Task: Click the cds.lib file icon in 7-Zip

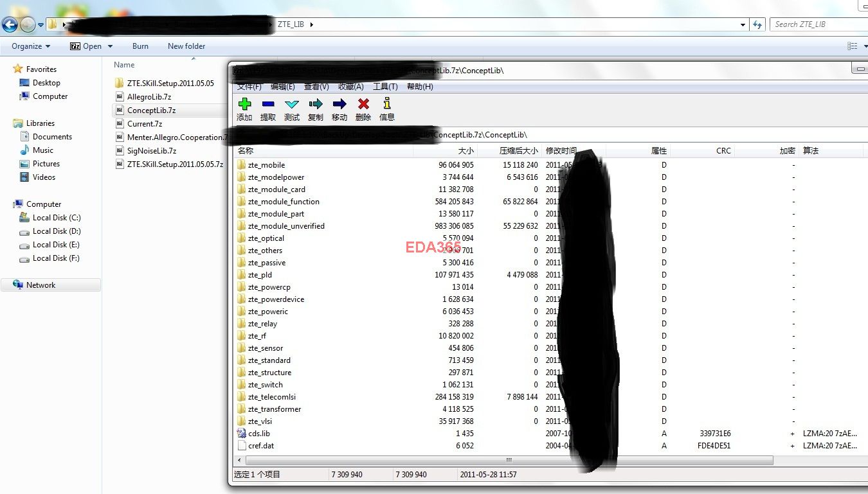Action: [242, 434]
